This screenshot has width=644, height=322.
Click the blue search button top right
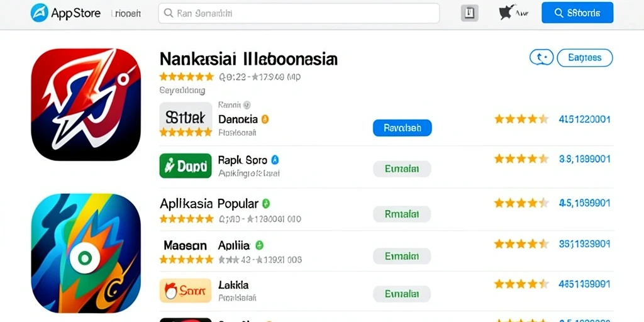click(x=577, y=13)
